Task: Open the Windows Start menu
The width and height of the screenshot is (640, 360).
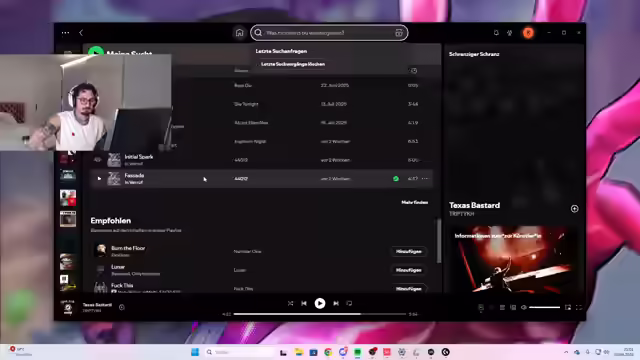Action: [195, 352]
